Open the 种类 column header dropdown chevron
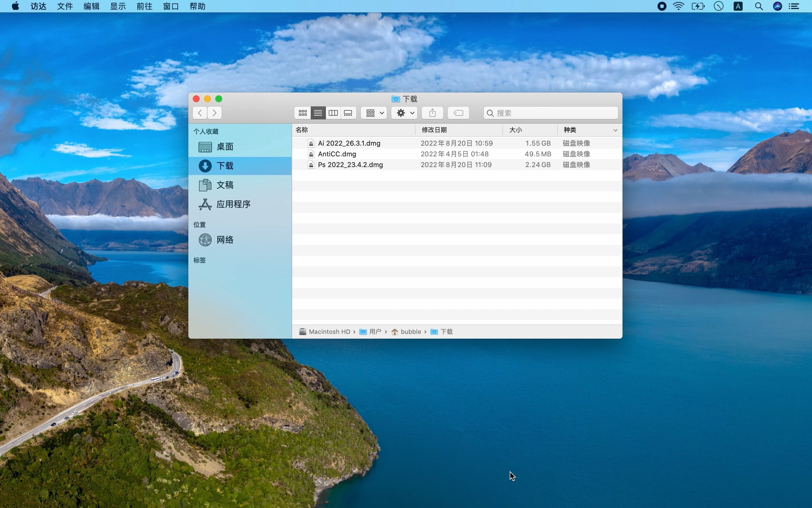The width and height of the screenshot is (812, 508). click(x=615, y=130)
